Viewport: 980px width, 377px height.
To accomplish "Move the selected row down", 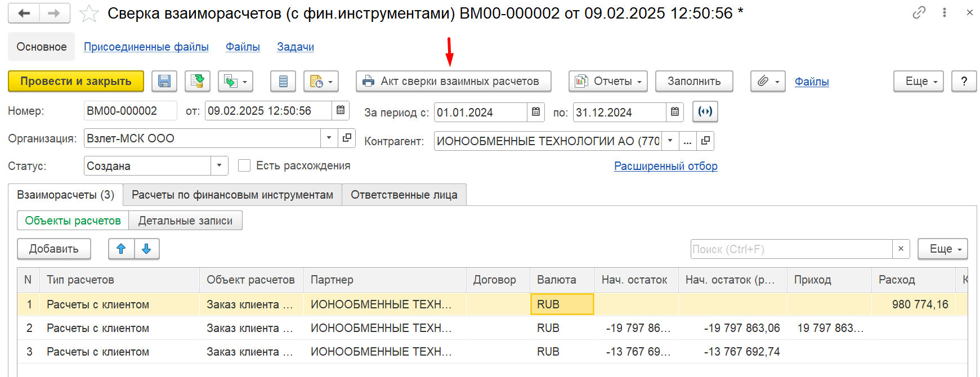I will point(146,249).
